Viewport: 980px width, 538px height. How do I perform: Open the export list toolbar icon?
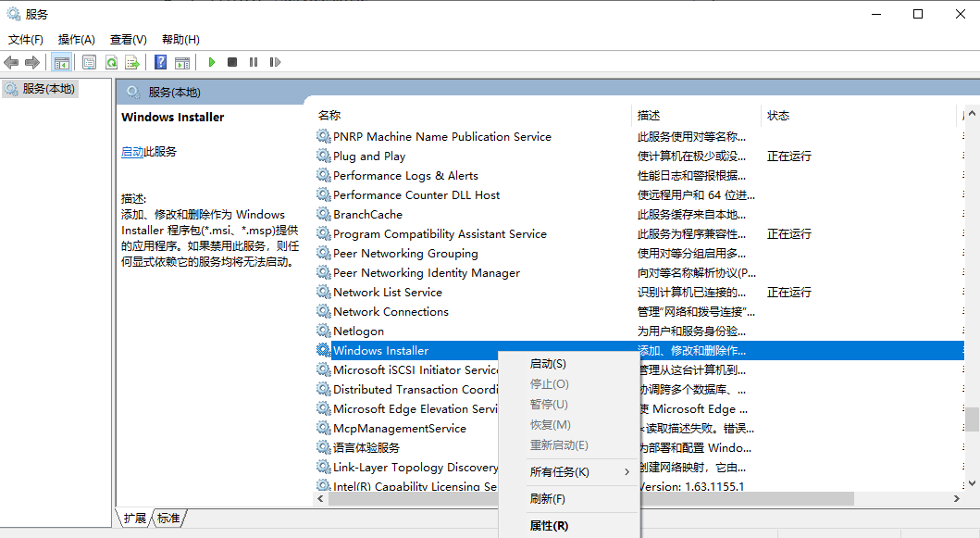[132, 62]
